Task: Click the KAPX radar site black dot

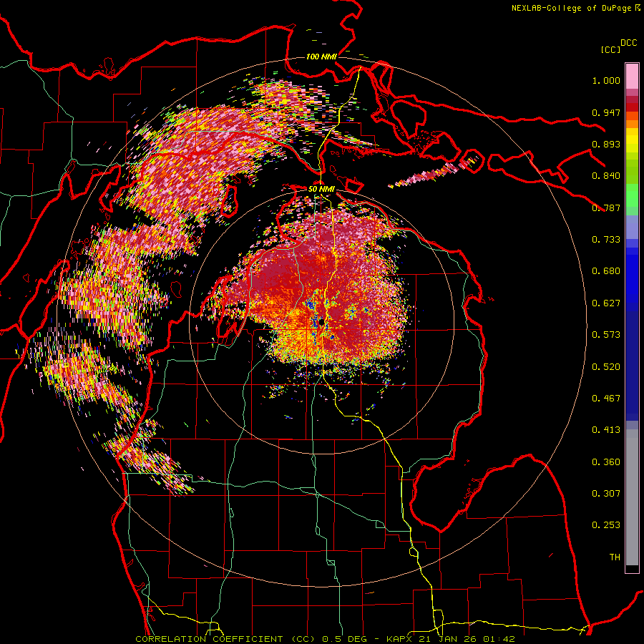Action: pos(321,323)
